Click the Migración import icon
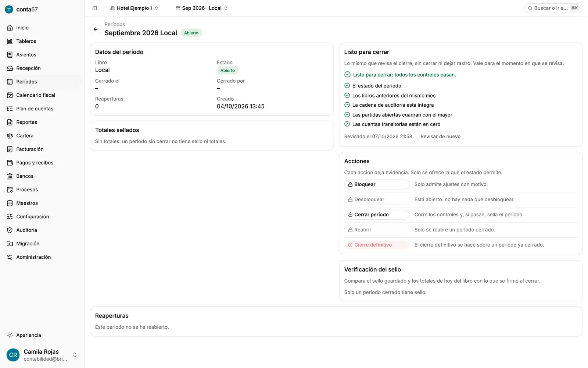This screenshot has height=368, width=588. coord(10,244)
